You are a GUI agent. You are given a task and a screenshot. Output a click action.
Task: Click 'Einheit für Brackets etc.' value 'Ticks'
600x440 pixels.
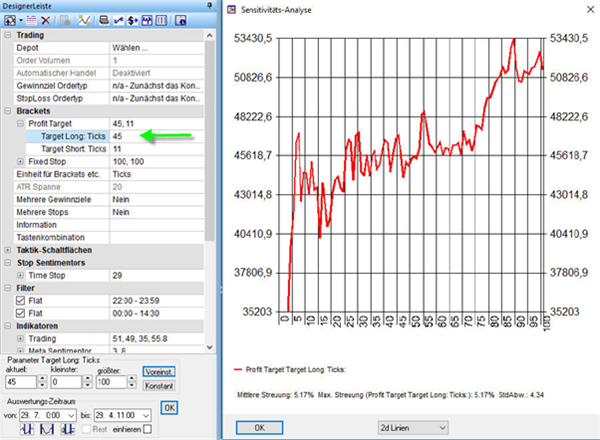[x=122, y=174]
